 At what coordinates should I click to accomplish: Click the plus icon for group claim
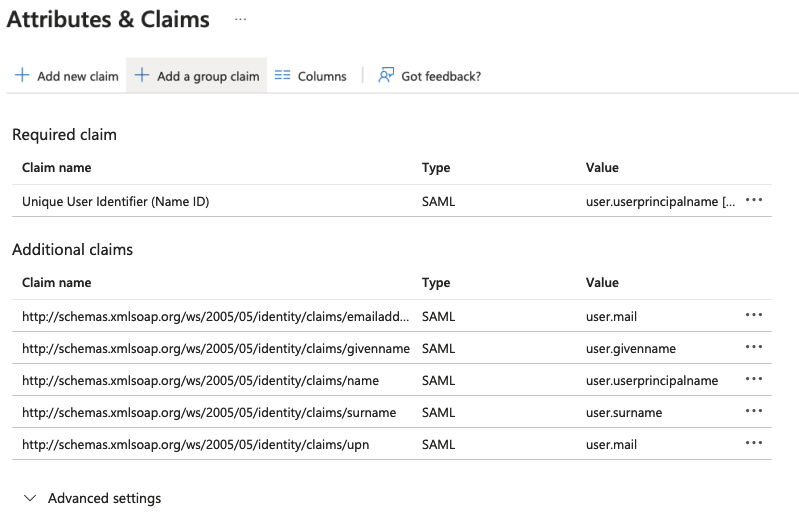click(142, 76)
